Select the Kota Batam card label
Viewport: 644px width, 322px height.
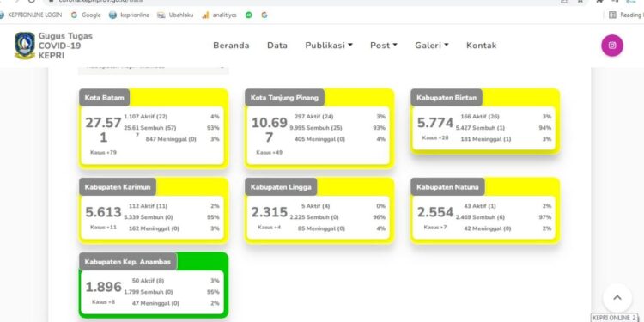click(x=104, y=98)
